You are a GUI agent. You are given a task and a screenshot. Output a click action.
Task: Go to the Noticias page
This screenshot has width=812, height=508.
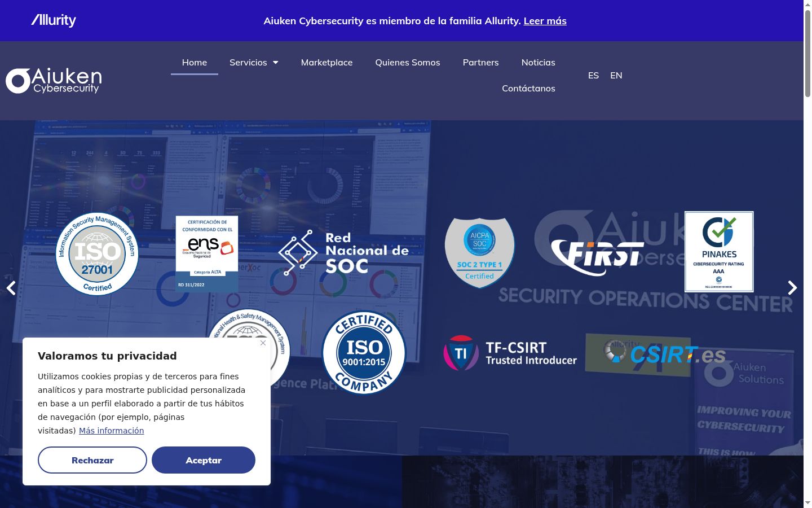point(539,62)
